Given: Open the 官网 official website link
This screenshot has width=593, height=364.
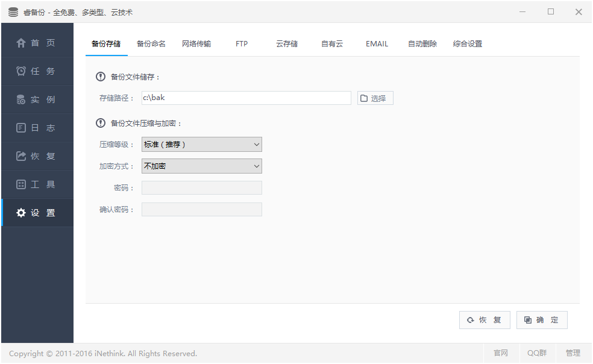Looking at the screenshot, I should (501, 353).
